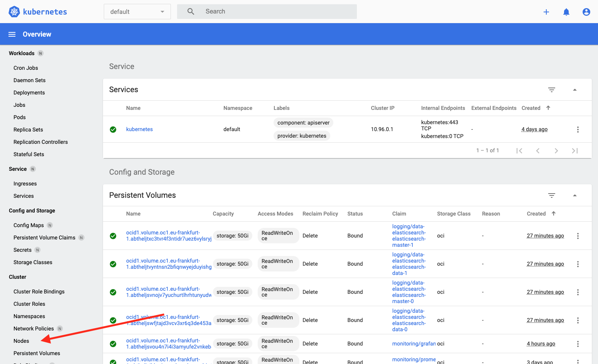The image size is (598, 364).
Task: Open Storage Classes in the sidebar
Action: pyautogui.click(x=33, y=262)
